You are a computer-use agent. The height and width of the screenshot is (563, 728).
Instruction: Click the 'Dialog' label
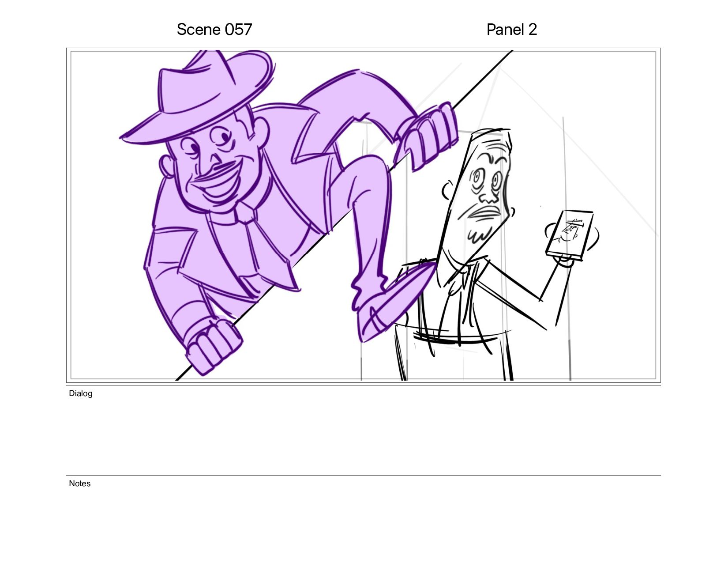pos(81,393)
